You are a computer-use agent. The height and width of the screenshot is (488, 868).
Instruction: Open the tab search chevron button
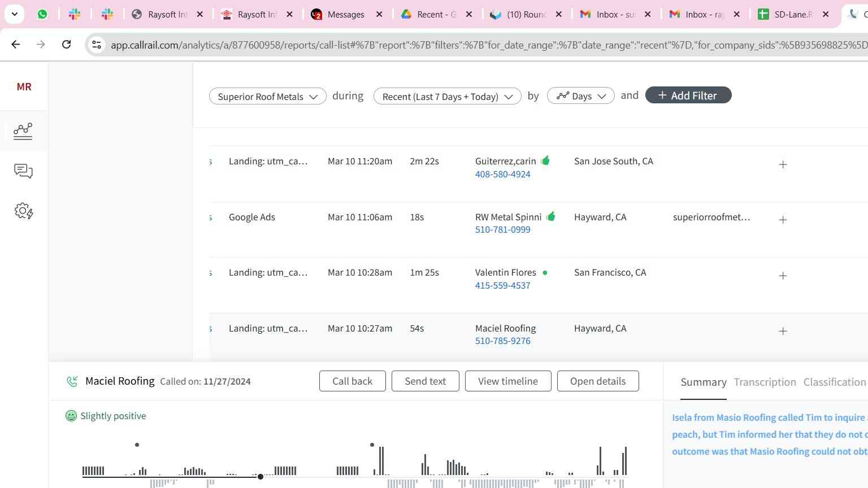(x=14, y=14)
